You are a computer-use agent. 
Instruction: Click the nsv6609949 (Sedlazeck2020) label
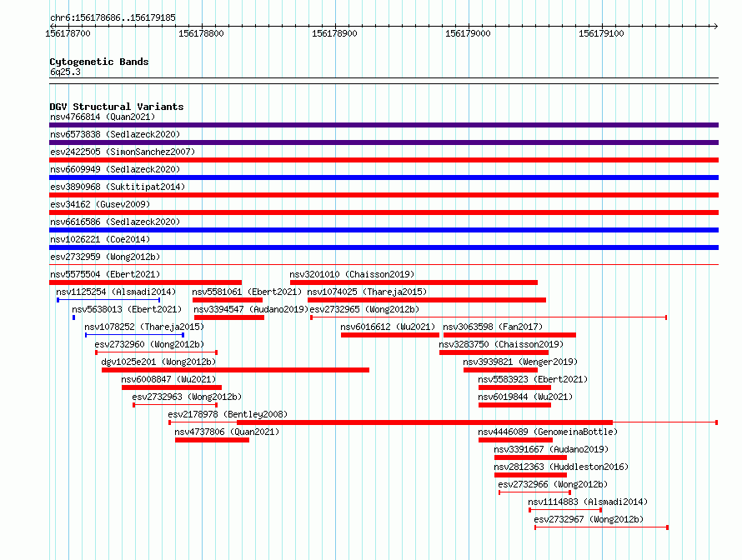click(x=115, y=169)
